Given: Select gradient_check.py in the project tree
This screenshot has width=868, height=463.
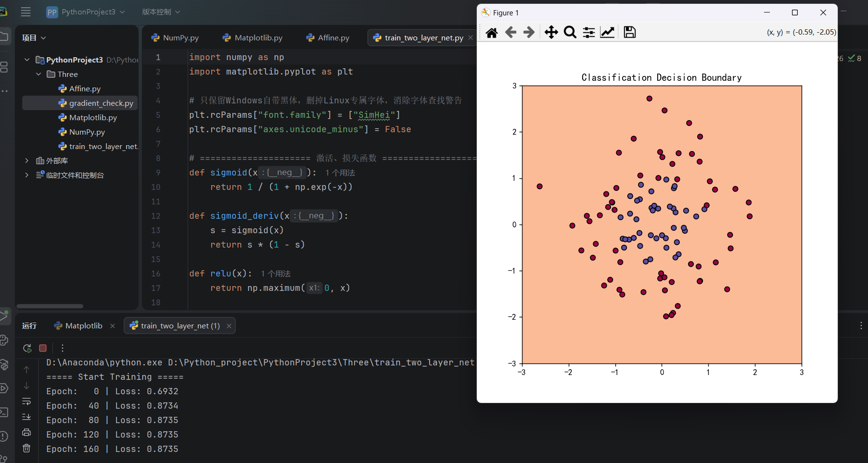Looking at the screenshot, I should point(80,103).
